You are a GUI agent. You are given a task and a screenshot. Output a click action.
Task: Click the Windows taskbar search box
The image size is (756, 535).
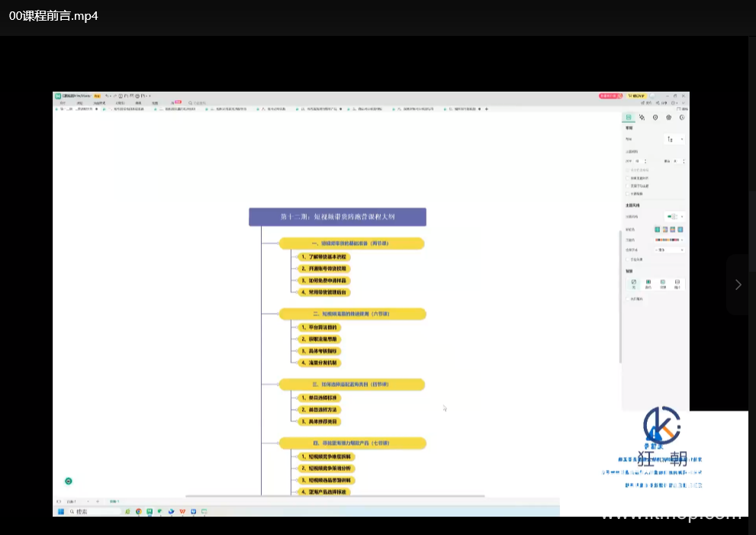tap(95, 511)
